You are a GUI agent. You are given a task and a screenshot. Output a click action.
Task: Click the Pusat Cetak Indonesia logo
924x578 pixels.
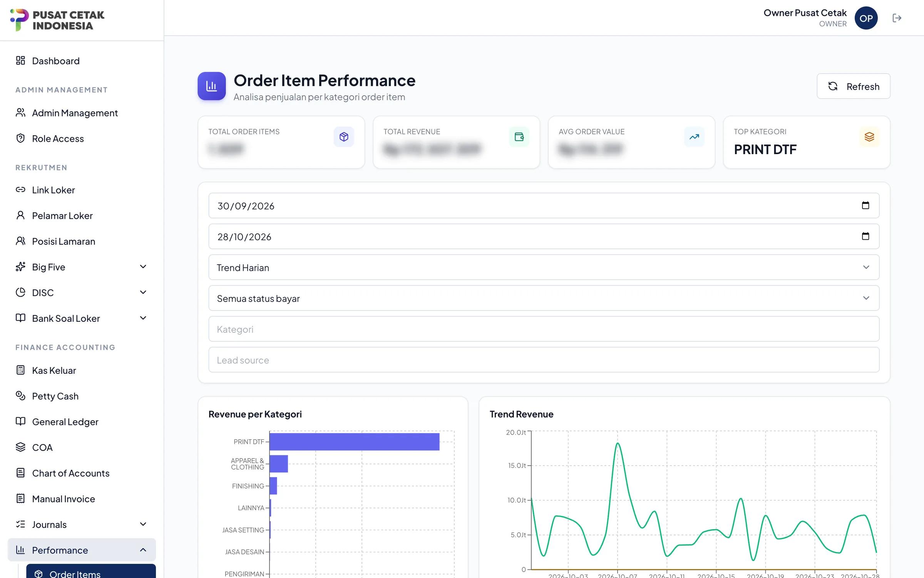pos(57,20)
